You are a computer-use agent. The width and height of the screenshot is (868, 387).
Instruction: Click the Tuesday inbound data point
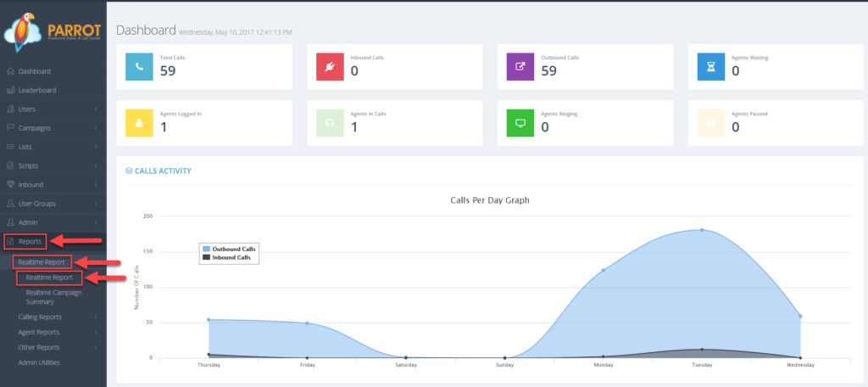tap(702, 350)
